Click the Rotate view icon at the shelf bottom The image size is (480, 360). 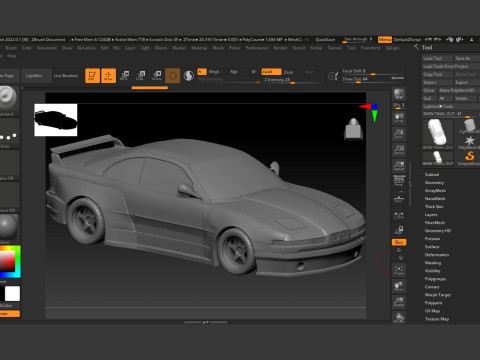click(399, 317)
